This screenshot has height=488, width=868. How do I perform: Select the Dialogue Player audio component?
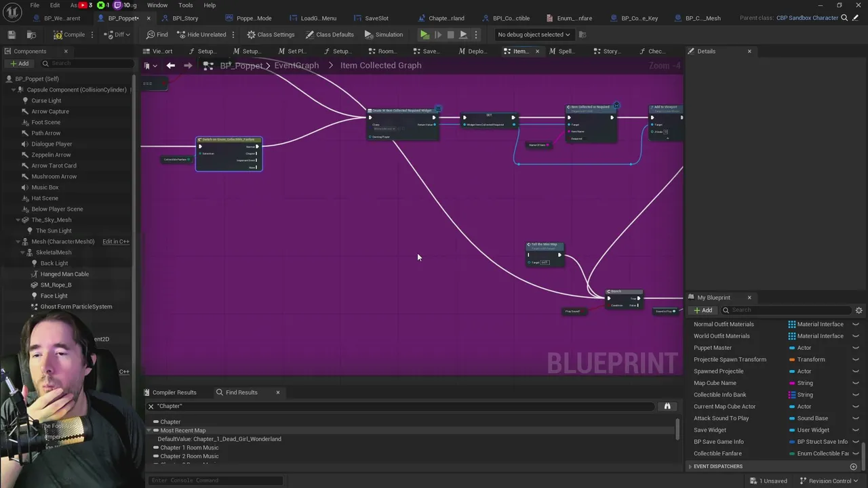(52, 144)
